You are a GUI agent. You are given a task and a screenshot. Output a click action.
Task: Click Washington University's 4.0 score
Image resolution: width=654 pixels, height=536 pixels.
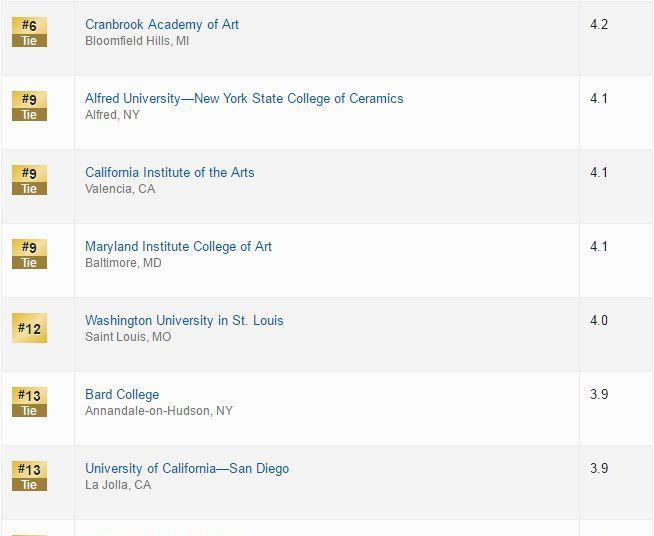pyautogui.click(x=599, y=320)
